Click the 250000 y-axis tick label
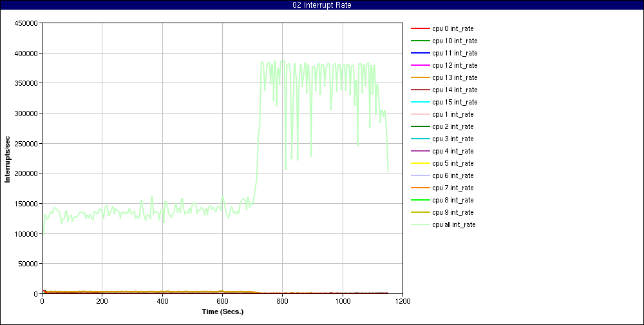The image size is (644, 325). pos(27,144)
